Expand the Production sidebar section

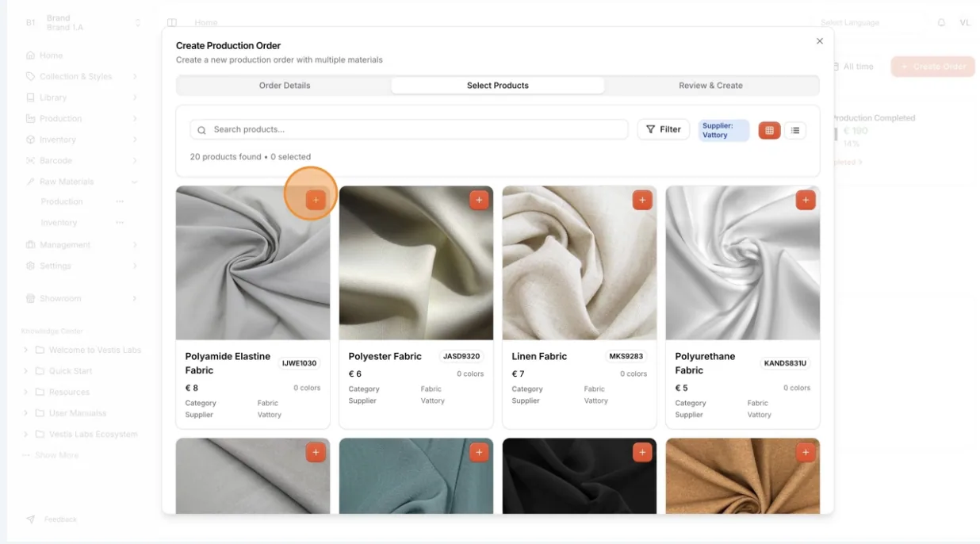(x=82, y=119)
